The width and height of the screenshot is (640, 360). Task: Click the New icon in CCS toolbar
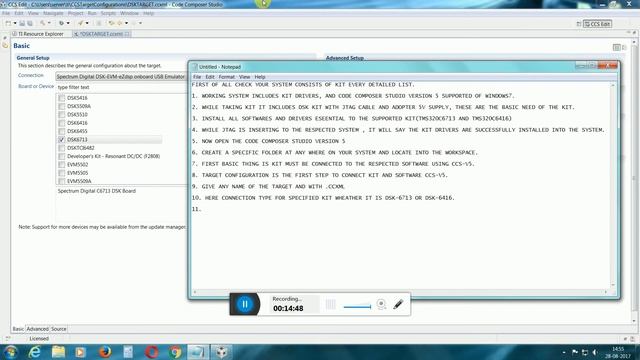(x=9, y=23)
